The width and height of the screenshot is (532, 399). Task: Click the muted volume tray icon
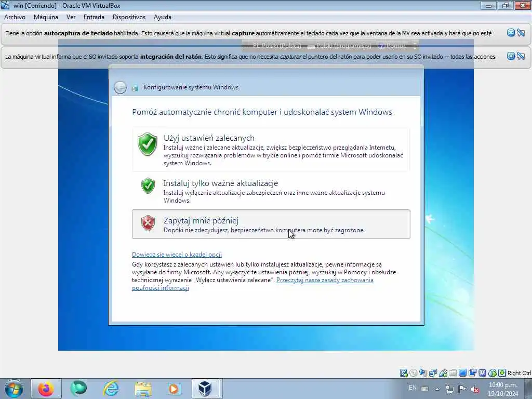tap(475, 389)
